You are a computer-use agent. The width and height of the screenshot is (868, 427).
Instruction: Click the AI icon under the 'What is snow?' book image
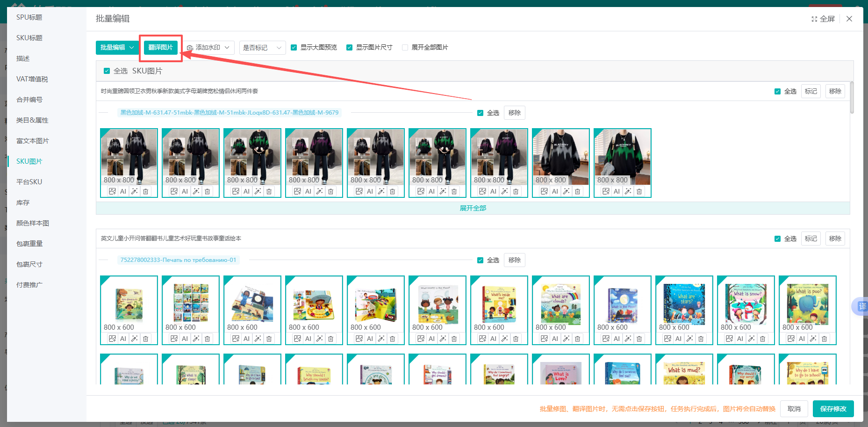coord(740,339)
